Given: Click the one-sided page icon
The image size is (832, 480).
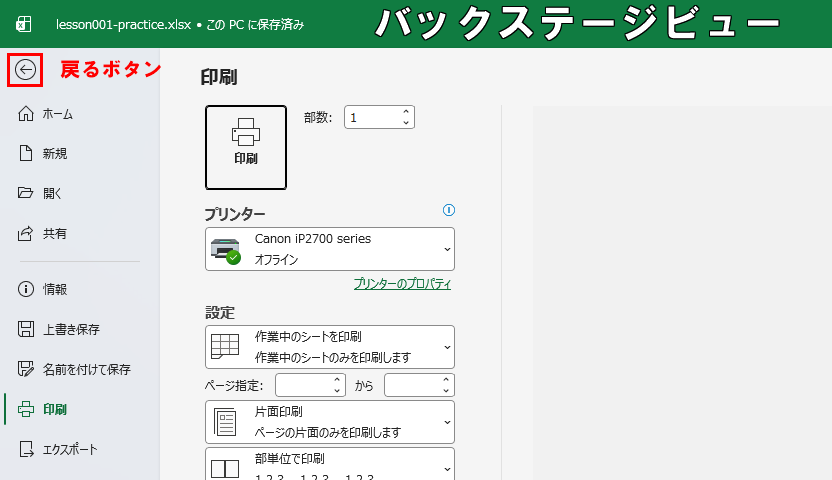Looking at the screenshot, I should point(225,422).
